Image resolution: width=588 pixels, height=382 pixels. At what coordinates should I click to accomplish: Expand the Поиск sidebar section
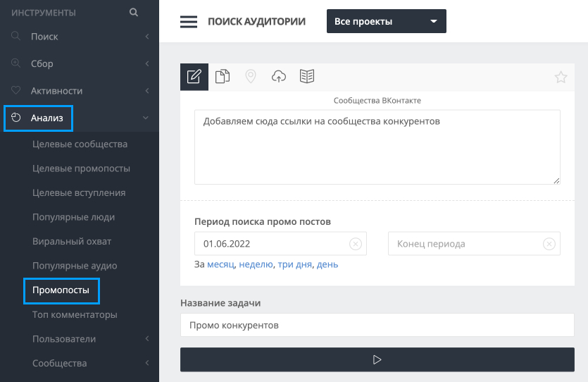point(79,36)
